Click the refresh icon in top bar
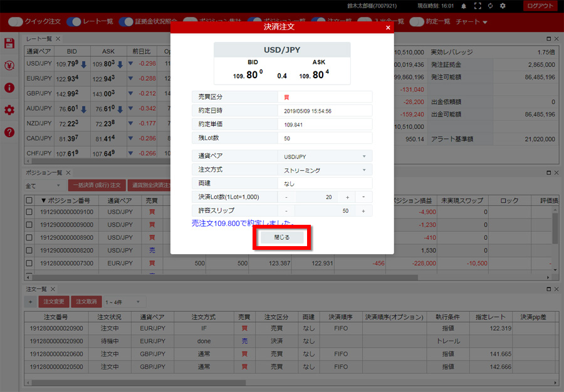Image resolution: width=564 pixels, height=392 pixels. [490, 6]
